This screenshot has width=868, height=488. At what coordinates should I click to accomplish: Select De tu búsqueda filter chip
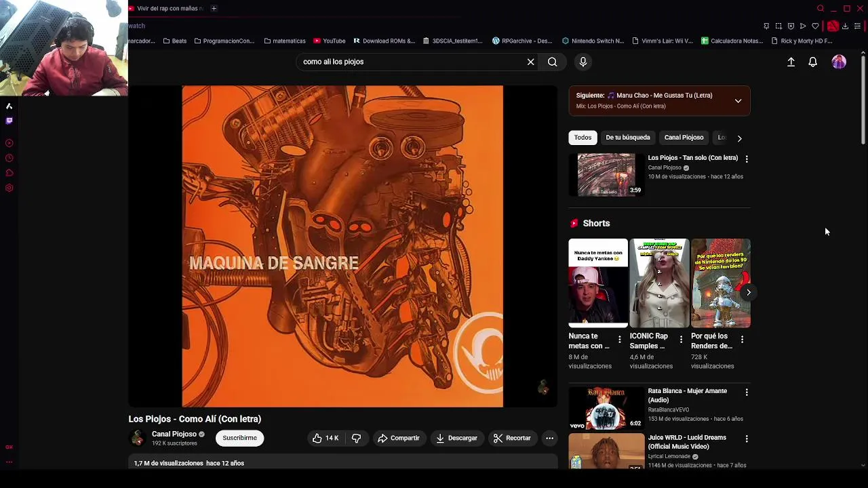tap(627, 138)
